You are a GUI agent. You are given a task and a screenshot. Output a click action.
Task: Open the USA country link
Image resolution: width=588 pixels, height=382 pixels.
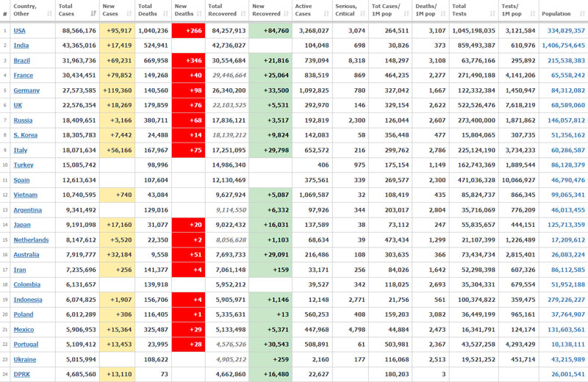point(20,31)
